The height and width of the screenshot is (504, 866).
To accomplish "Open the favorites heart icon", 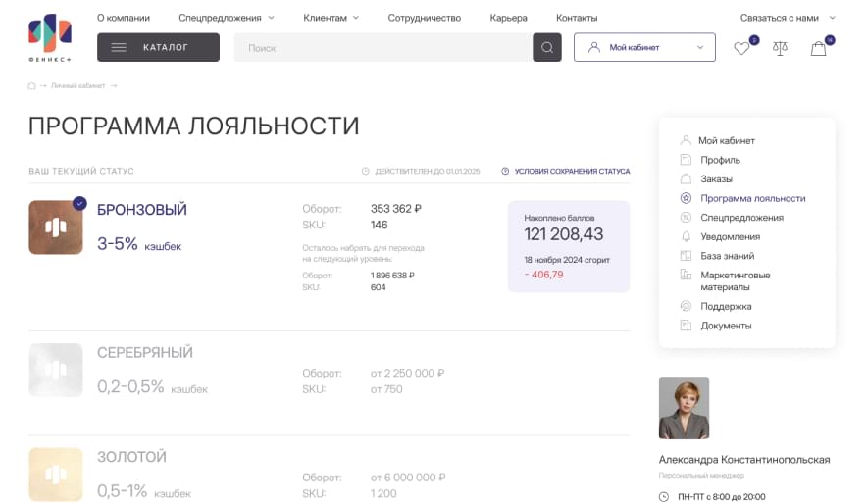I will 741,48.
